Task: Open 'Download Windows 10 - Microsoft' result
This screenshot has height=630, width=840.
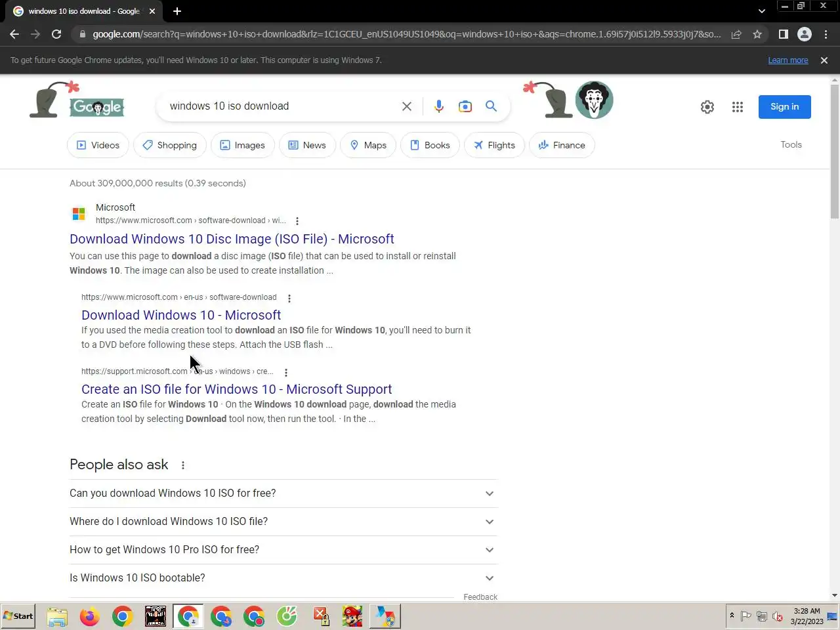Action: point(181,315)
